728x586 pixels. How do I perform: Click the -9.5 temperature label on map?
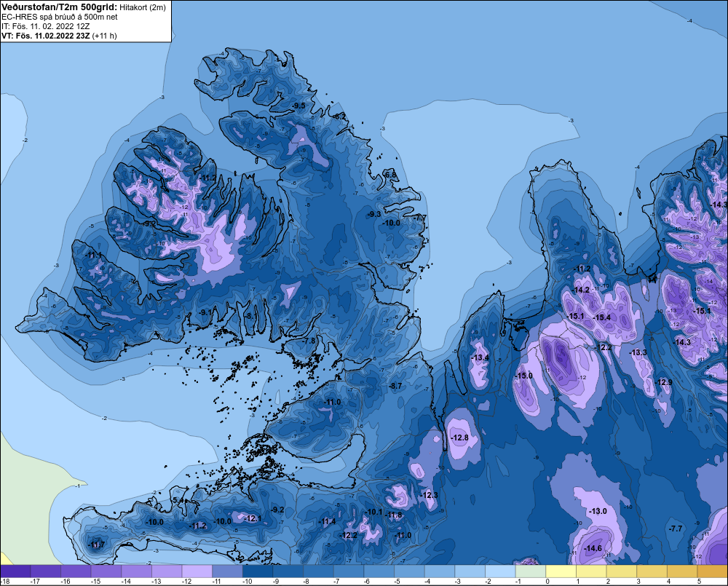[x=298, y=106]
